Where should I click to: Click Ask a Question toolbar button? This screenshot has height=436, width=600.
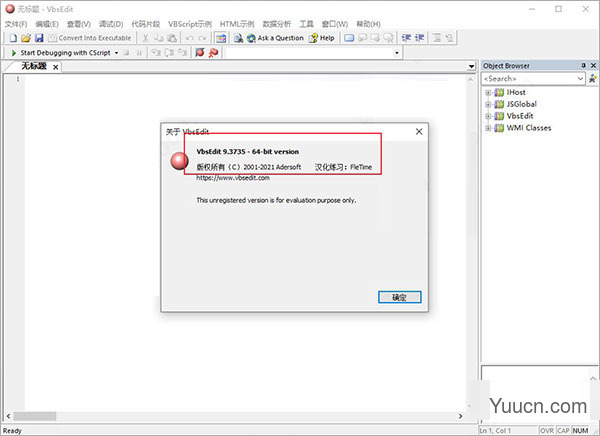[275, 38]
